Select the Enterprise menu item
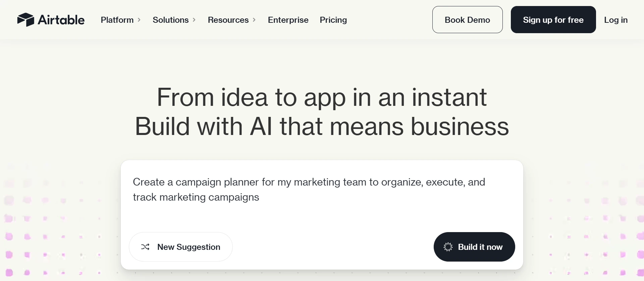 (x=288, y=20)
